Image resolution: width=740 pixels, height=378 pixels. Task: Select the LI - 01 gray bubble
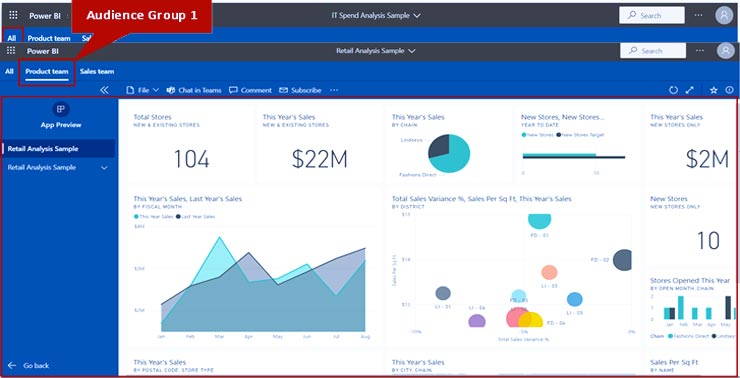click(x=443, y=293)
